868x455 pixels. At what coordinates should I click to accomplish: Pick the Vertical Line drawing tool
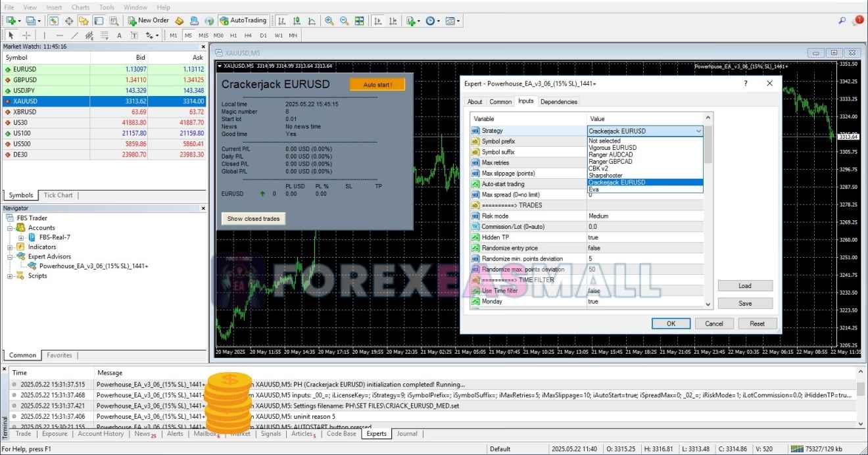click(45, 35)
